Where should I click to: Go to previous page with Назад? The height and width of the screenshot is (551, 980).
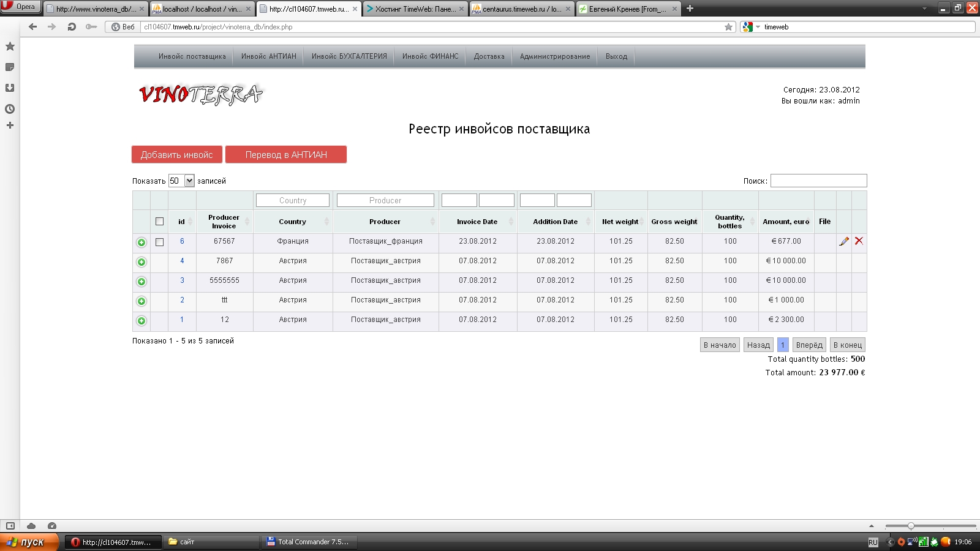point(758,345)
